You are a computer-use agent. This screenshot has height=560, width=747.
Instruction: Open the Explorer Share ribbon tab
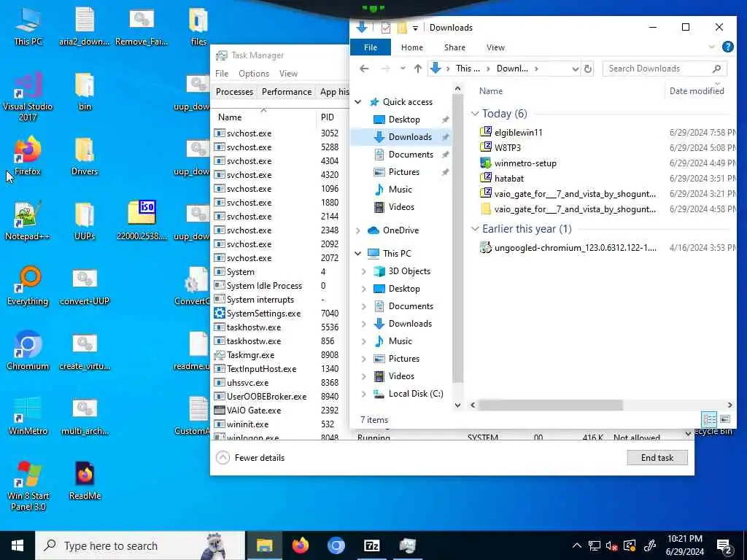[454, 47]
